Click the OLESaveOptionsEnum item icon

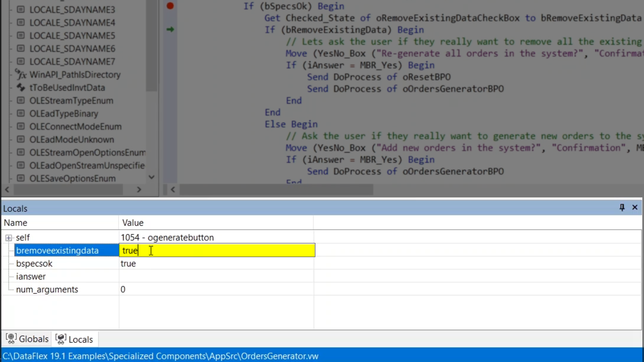tap(20, 178)
